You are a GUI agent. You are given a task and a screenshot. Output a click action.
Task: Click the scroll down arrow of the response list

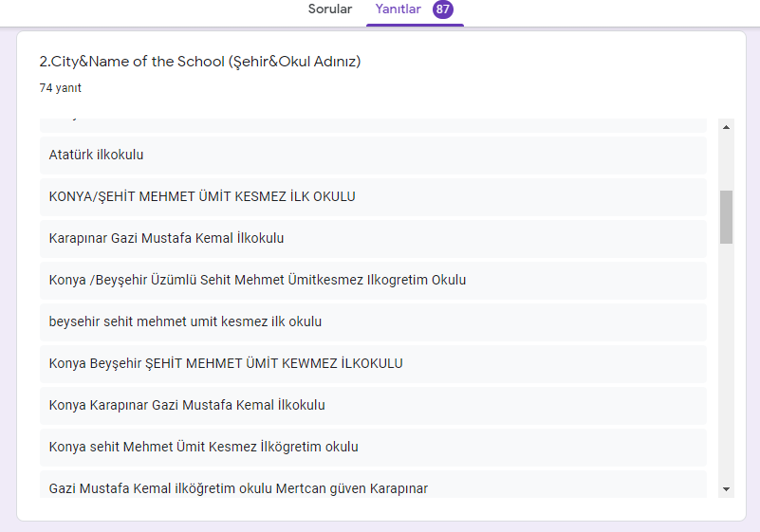coord(727,489)
